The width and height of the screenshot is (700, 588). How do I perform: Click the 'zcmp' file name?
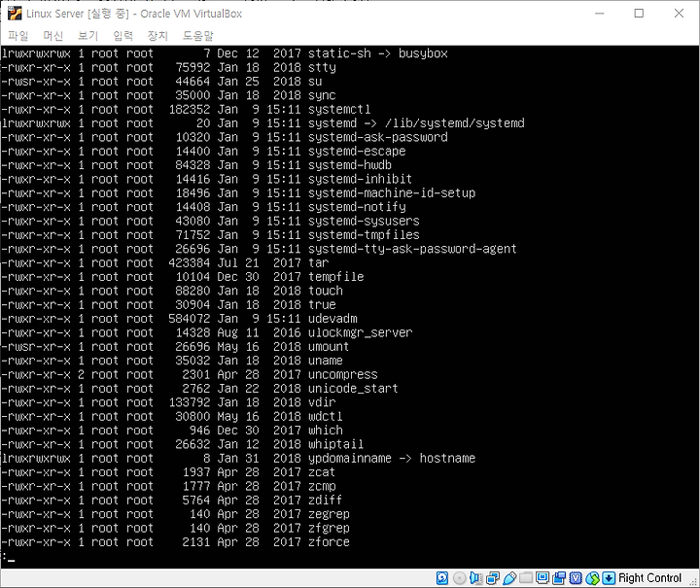322,487
